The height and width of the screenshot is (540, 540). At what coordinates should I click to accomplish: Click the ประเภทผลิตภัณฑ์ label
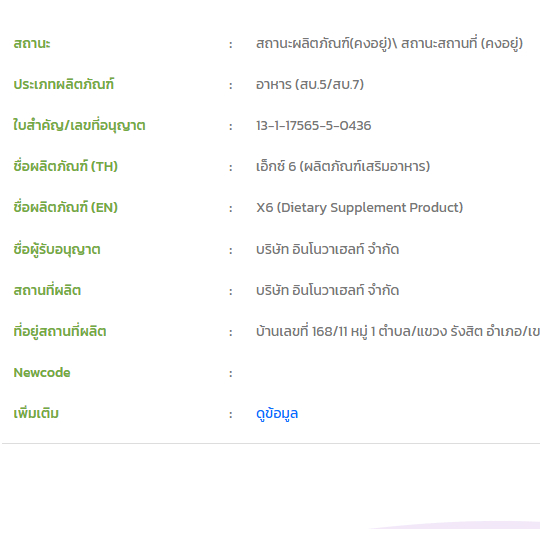(x=64, y=84)
